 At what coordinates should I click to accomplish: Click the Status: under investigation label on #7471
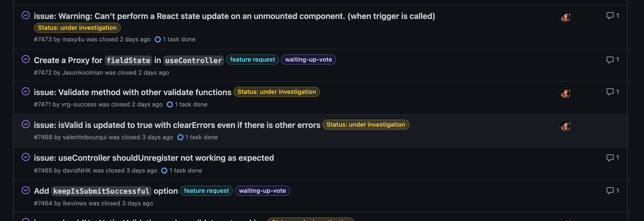click(277, 92)
